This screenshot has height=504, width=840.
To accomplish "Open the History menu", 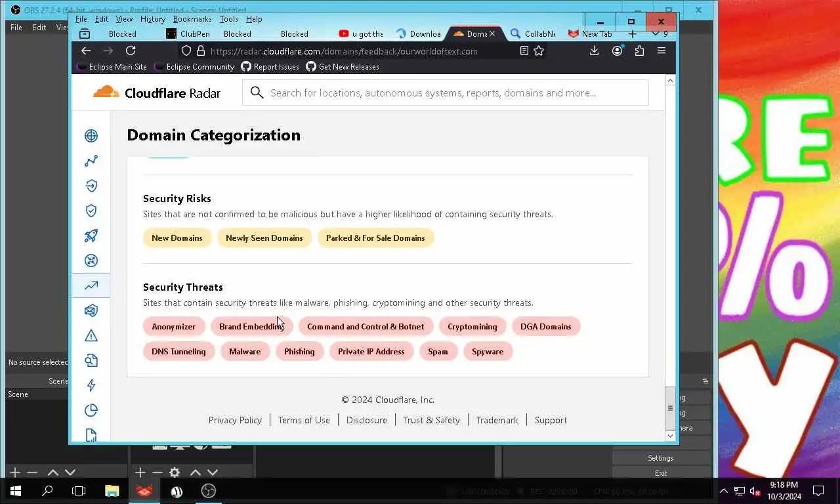I will point(153,19).
